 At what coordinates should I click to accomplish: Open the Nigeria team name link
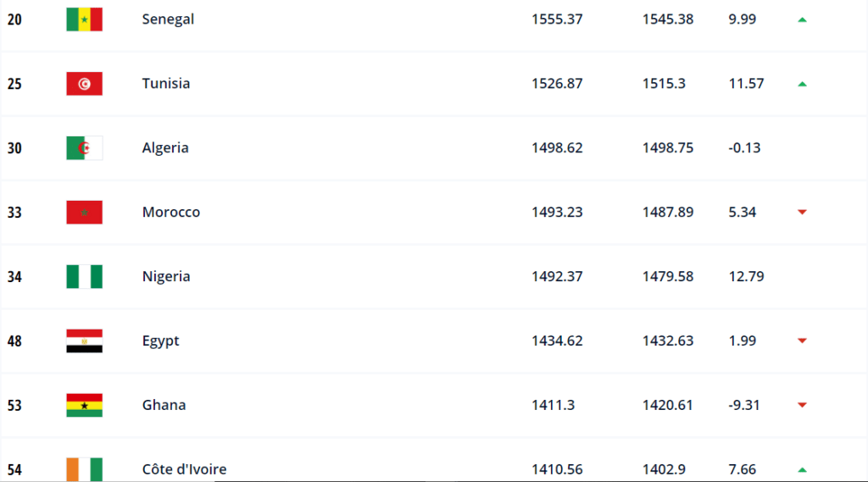coord(166,276)
